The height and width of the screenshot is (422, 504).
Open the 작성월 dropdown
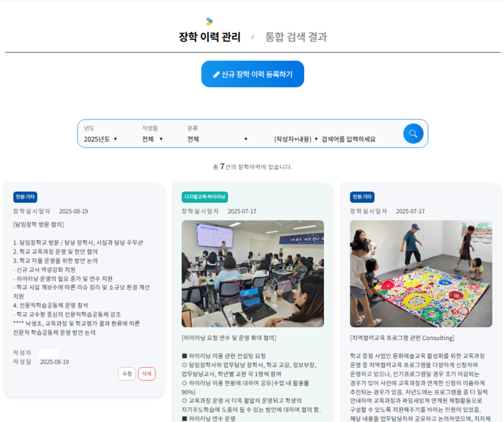click(153, 139)
